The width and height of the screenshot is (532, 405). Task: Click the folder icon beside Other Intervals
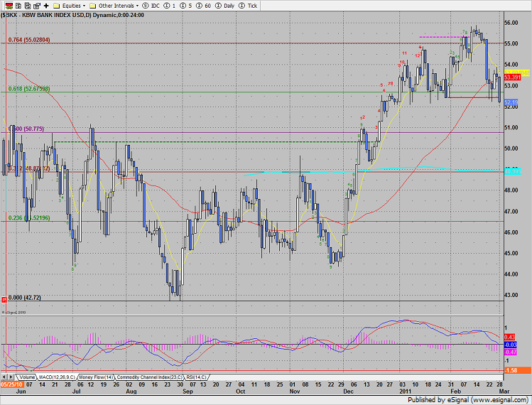coord(92,6)
